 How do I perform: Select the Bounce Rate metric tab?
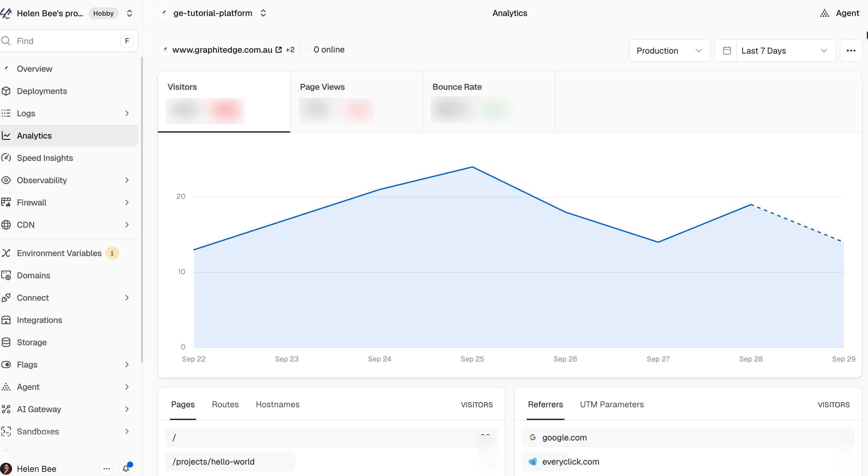click(489, 102)
